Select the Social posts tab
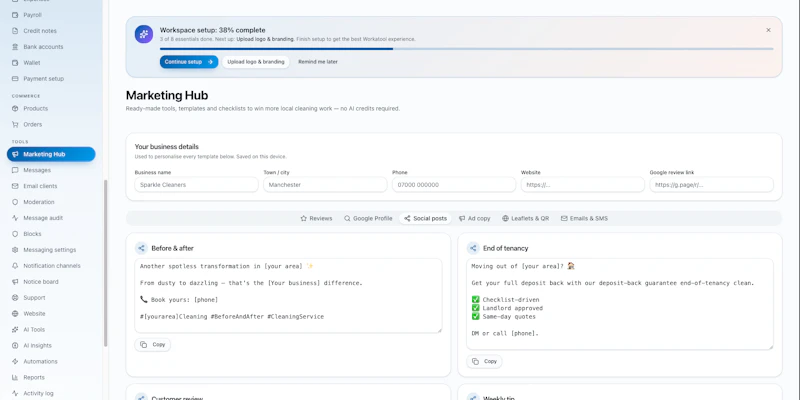Image resolution: width=800 pixels, height=400 pixels. (x=425, y=218)
